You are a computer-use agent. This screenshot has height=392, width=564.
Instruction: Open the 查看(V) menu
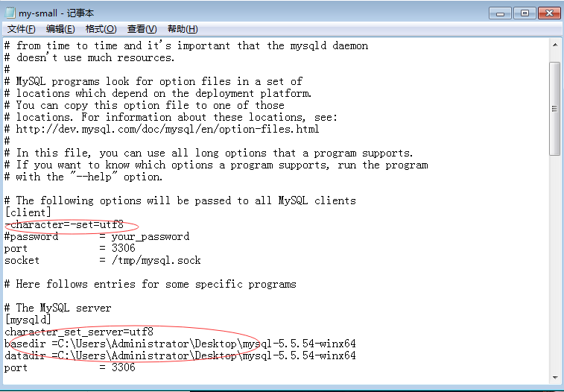[142, 29]
